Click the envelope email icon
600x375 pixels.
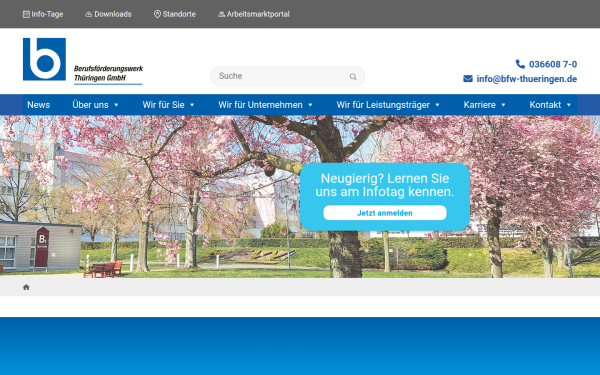468,78
